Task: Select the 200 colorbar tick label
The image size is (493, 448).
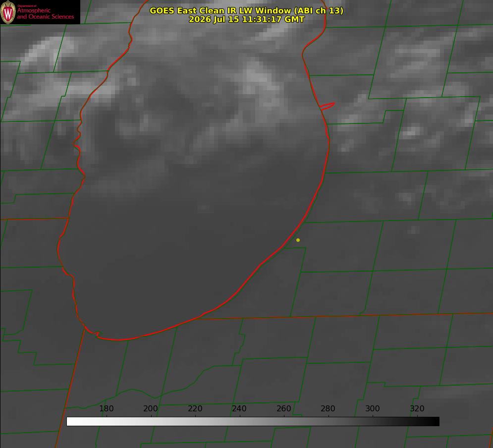Action: (151, 408)
